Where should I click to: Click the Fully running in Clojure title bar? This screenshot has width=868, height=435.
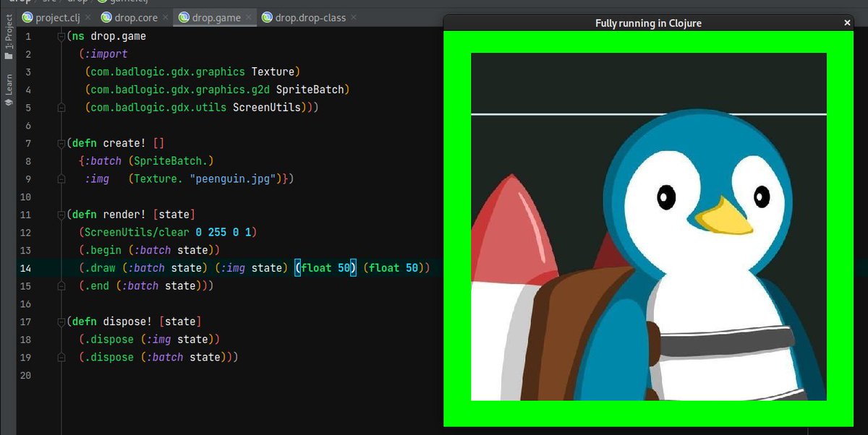pos(648,23)
